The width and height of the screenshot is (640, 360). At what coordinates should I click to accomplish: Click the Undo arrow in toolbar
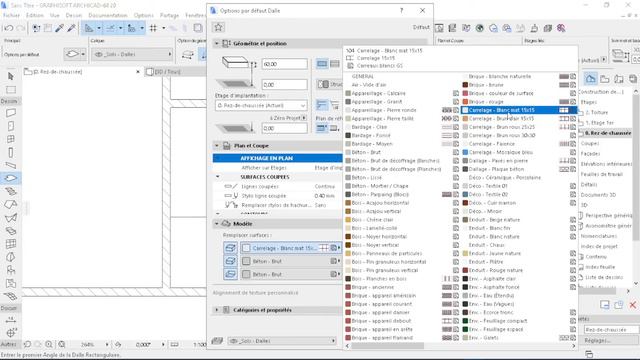click(9, 28)
